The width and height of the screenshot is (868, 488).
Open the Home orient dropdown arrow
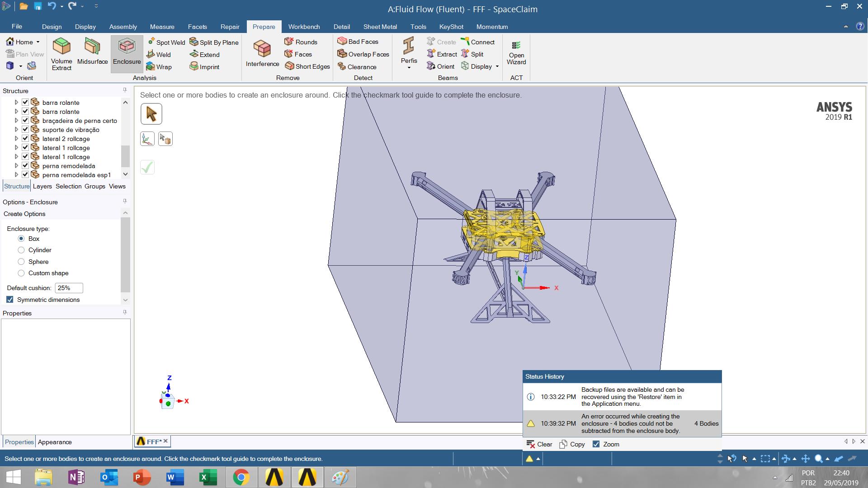38,42
